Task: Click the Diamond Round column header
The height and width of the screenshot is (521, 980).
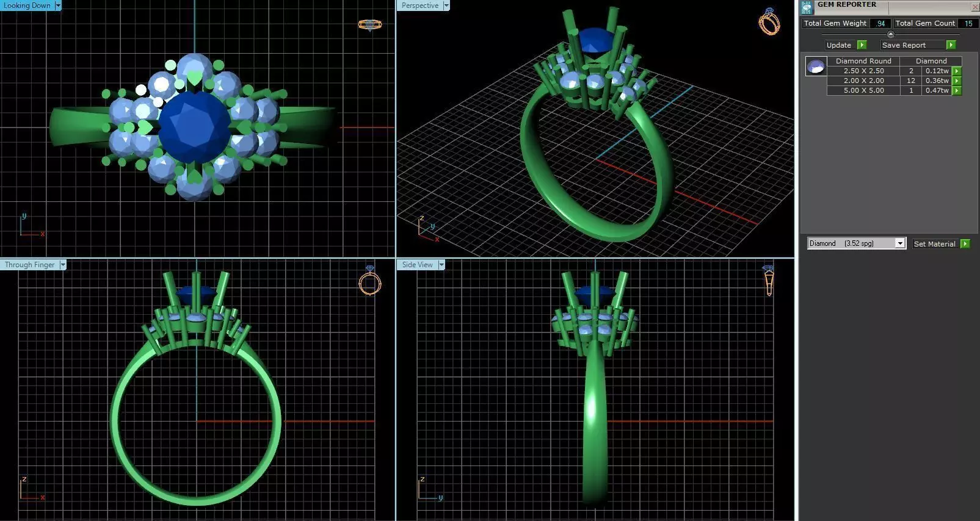Action: pos(863,61)
